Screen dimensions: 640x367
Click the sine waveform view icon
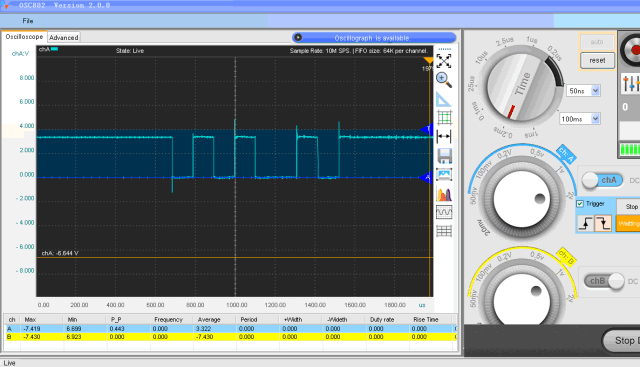[444, 212]
